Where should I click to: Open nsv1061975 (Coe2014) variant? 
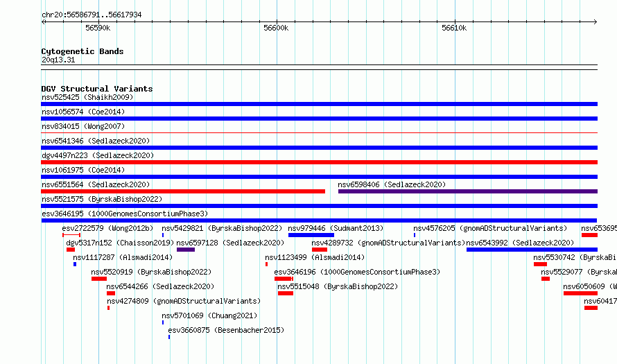pos(83,170)
